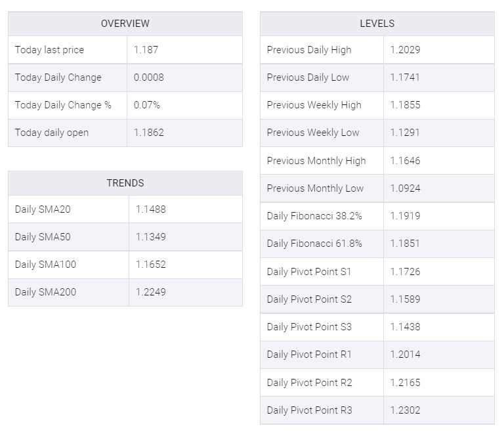504x432 pixels.
Task: Select the Daily Pivot Point R3 label
Action: point(309,410)
